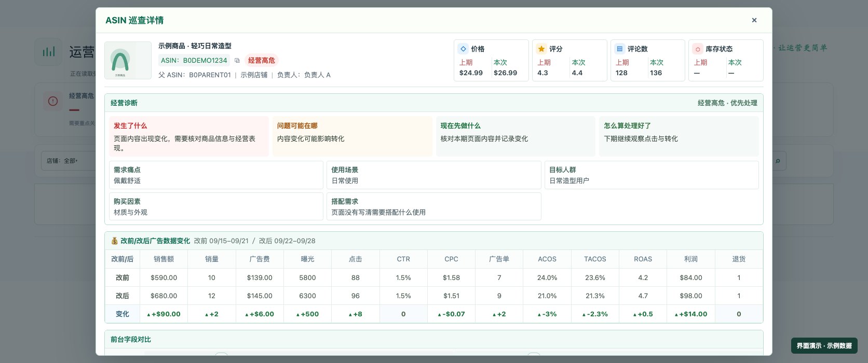Select the 现在先做什么 diagnosis card
Image resolution: width=868 pixels, height=363 pixels.
[516, 136]
